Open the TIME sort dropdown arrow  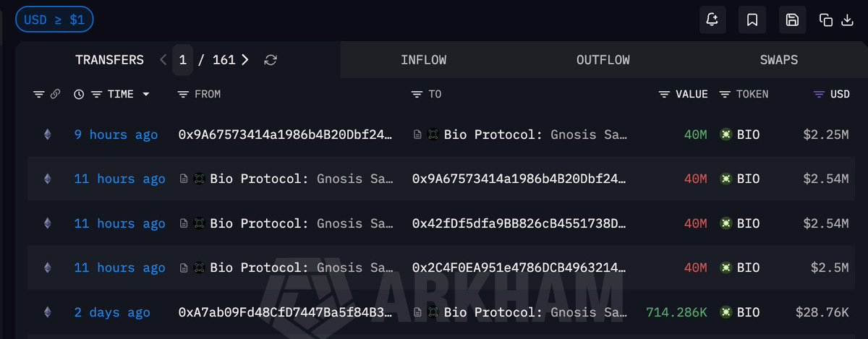(146, 95)
